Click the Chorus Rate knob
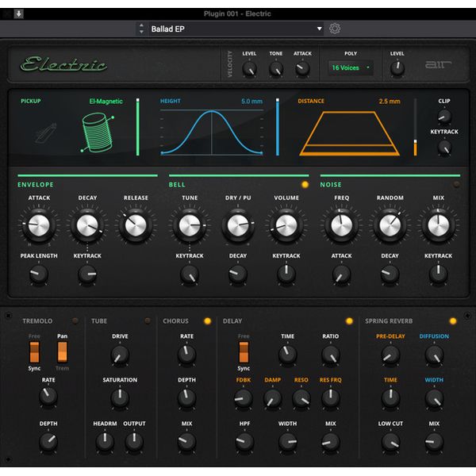476x476 pixels. 186,355
